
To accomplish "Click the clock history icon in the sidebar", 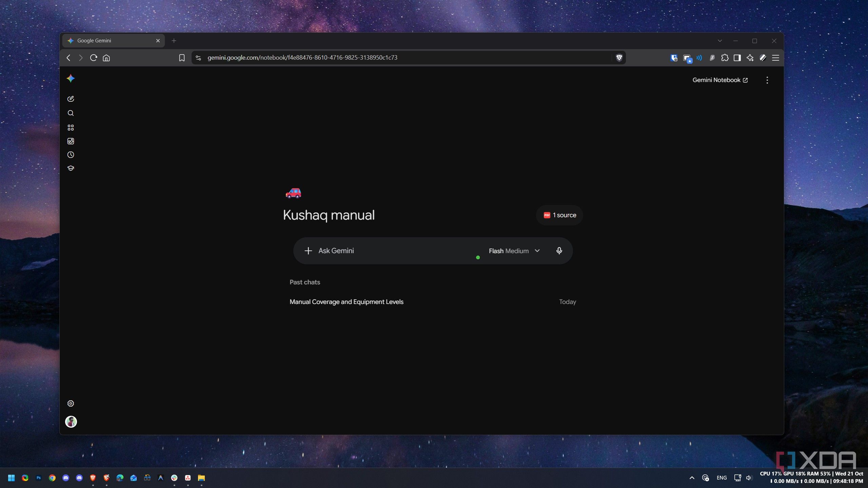I will (x=71, y=155).
